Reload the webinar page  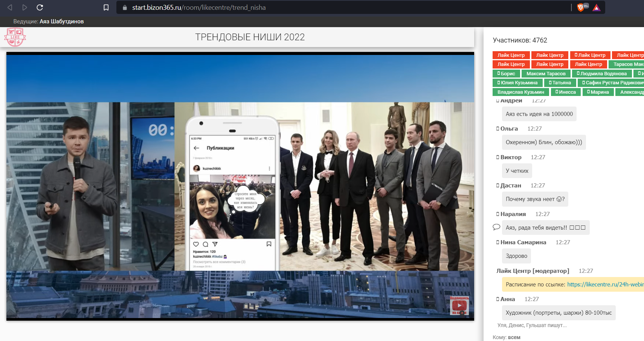click(x=40, y=8)
